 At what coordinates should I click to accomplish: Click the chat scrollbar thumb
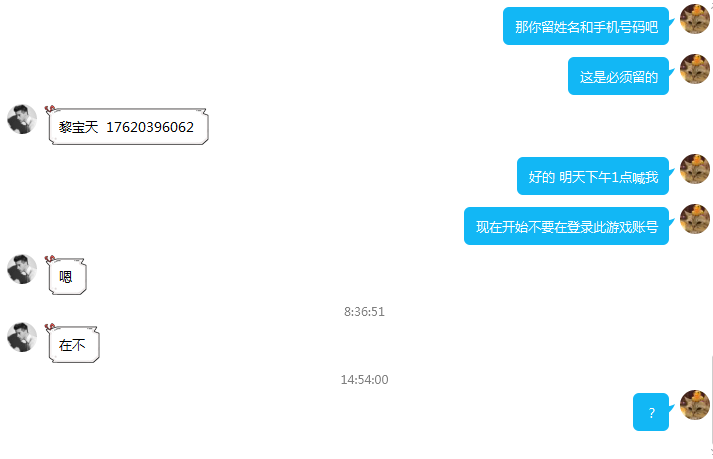(x=711, y=400)
